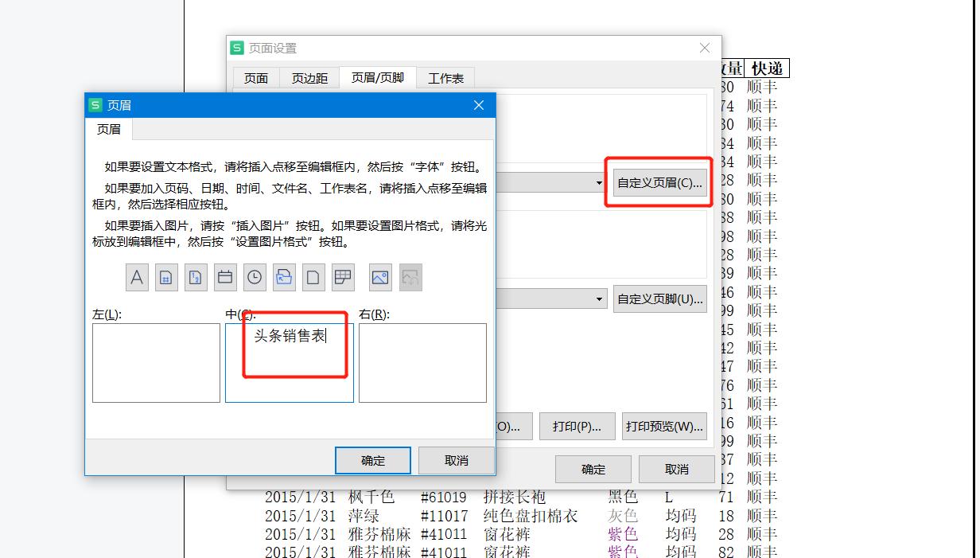Insert a picture using the image icon
Screen dimensions: 980x558
pyautogui.click(x=379, y=277)
